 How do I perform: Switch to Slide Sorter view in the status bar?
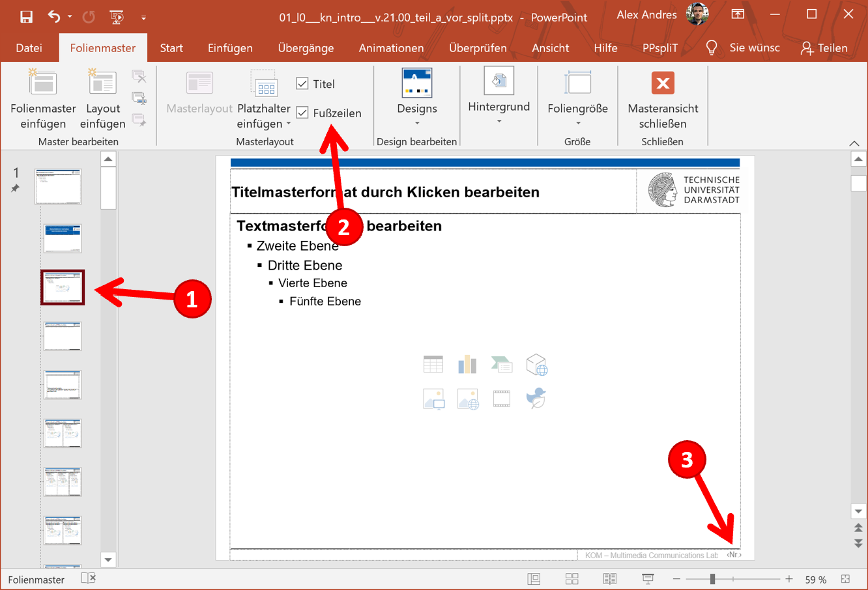[571, 578]
